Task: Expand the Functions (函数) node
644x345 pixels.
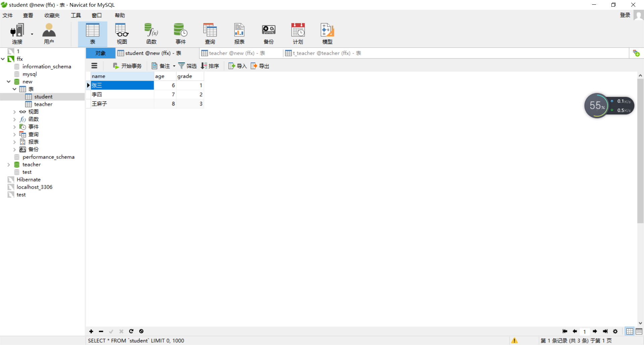Action: [14, 119]
